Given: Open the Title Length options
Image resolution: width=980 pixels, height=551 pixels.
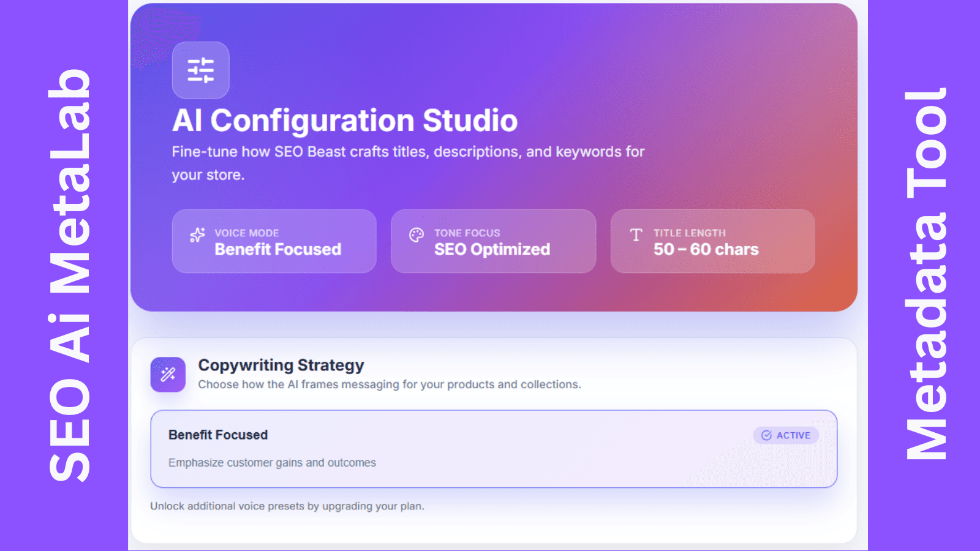Looking at the screenshot, I should [x=712, y=241].
